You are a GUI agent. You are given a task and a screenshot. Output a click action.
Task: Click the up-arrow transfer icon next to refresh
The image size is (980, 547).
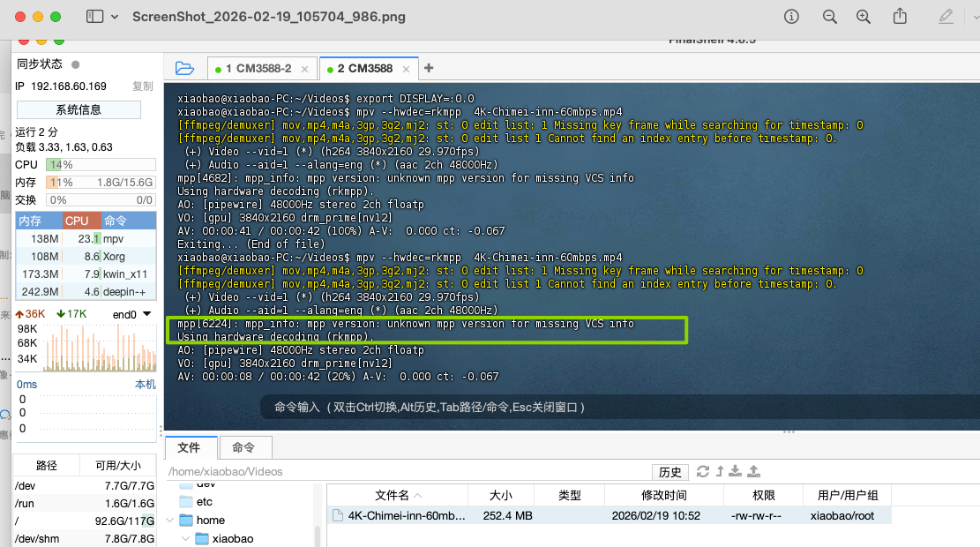click(x=718, y=471)
